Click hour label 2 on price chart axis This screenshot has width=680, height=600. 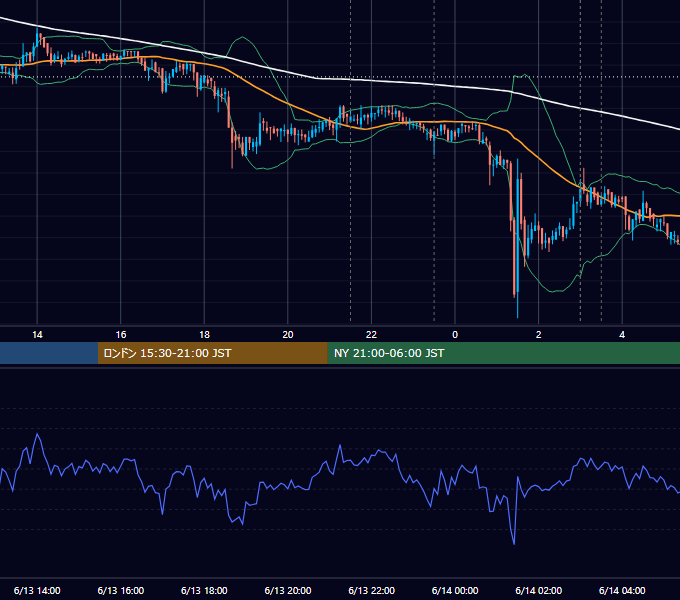539,335
